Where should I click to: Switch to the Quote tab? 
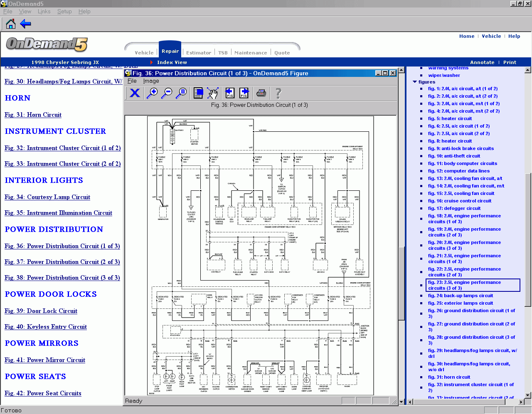282,53
